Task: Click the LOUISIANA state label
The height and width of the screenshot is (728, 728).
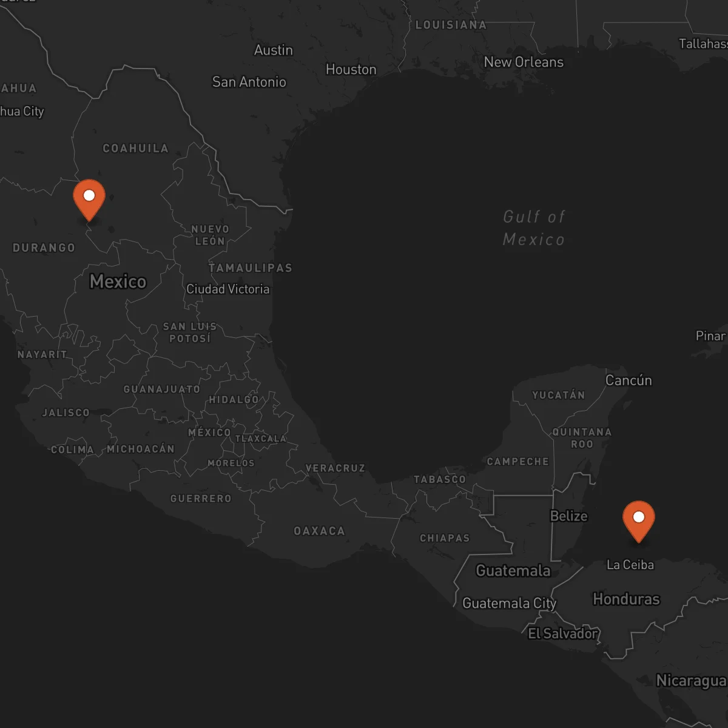Action: [x=451, y=25]
